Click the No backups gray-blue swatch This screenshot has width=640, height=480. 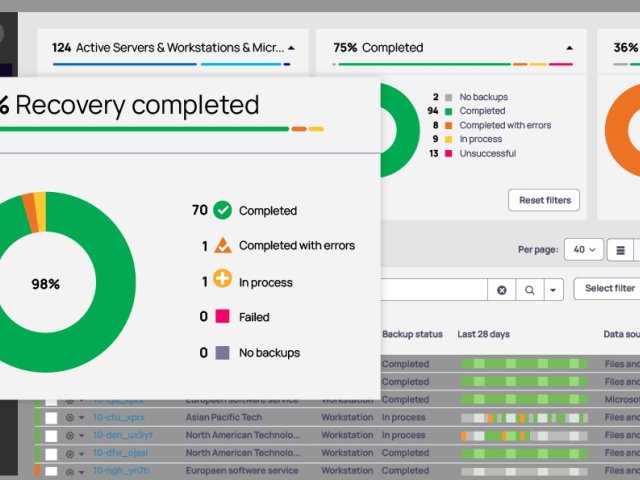(222, 353)
